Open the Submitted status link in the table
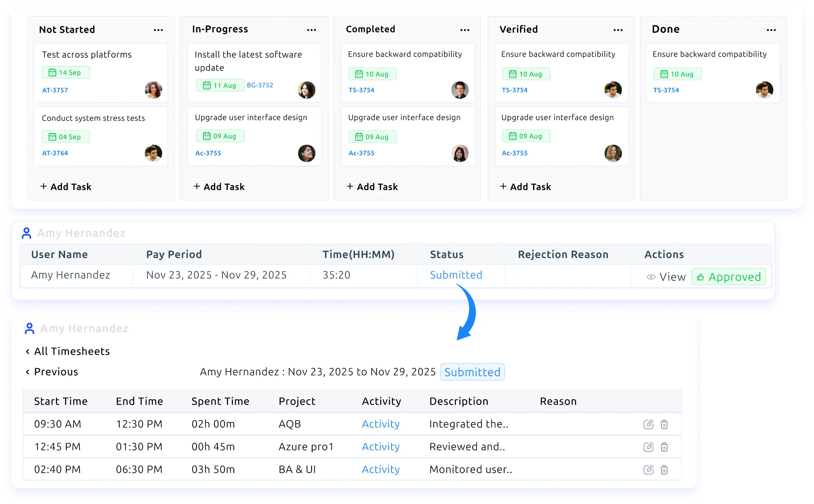The image size is (814, 504). 456,275
